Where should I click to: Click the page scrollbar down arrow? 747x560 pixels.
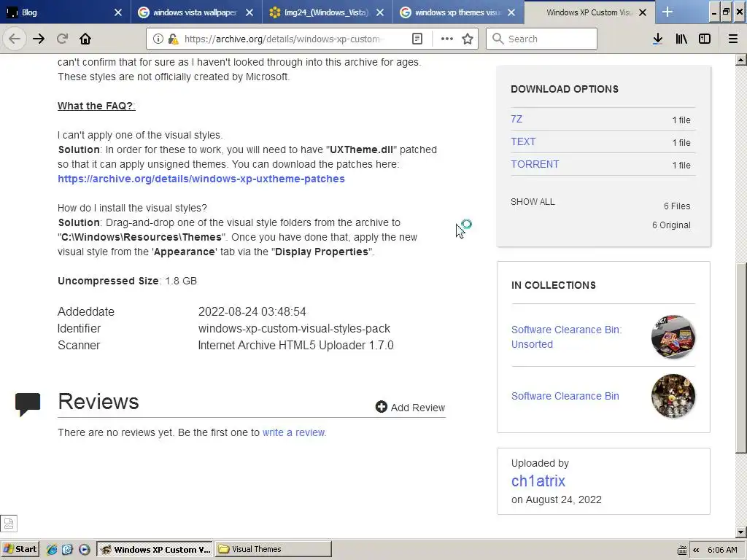[x=741, y=532]
